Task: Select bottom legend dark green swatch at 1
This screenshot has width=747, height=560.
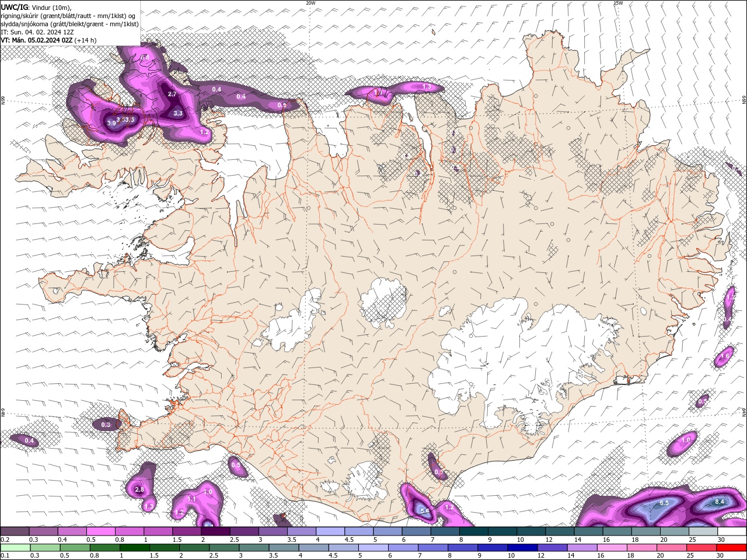Action: (x=134, y=547)
